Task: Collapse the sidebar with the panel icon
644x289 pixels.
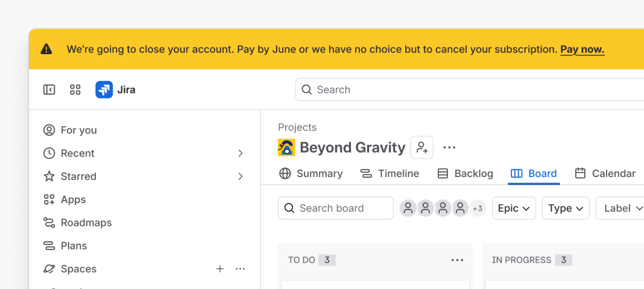Action: pyautogui.click(x=49, y=90)
